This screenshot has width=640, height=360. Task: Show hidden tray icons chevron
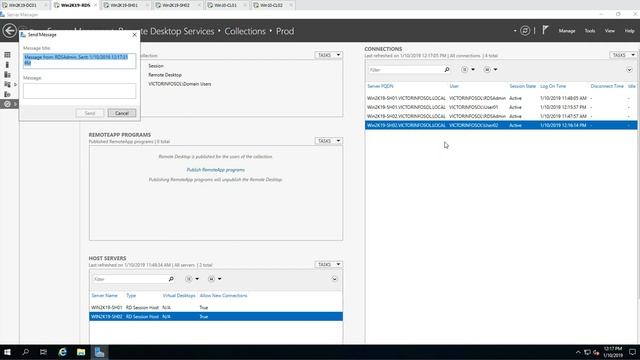tap(578, 352)
